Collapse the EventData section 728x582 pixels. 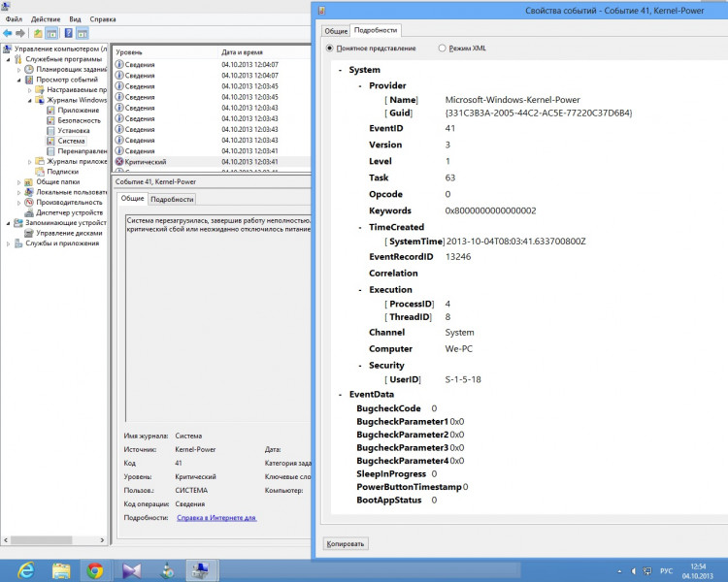tap(341, 395)
